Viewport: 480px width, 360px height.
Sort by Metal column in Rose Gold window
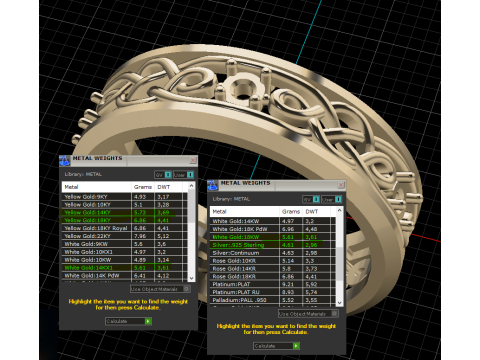pos(245,212)
